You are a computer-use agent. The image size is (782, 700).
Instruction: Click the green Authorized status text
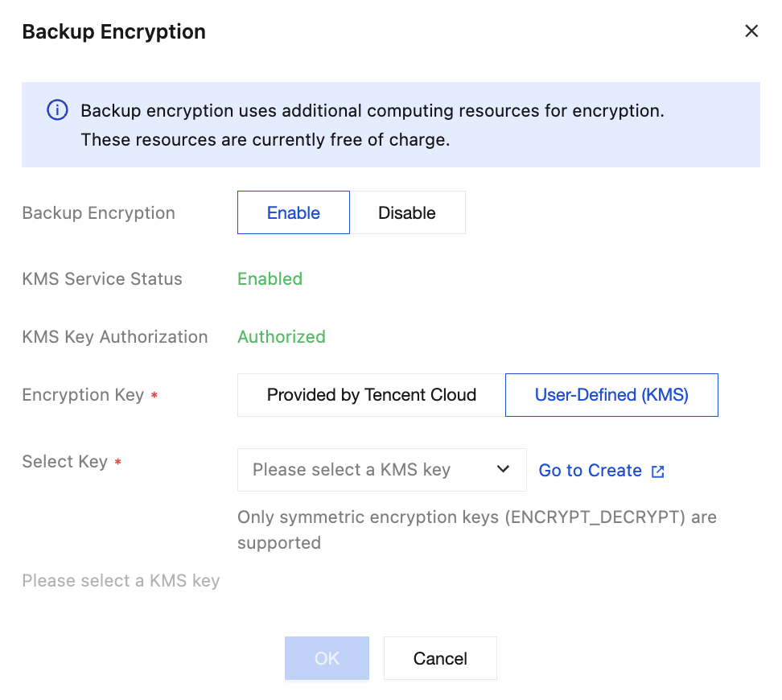pyautogui.click(x=282, y=337)
